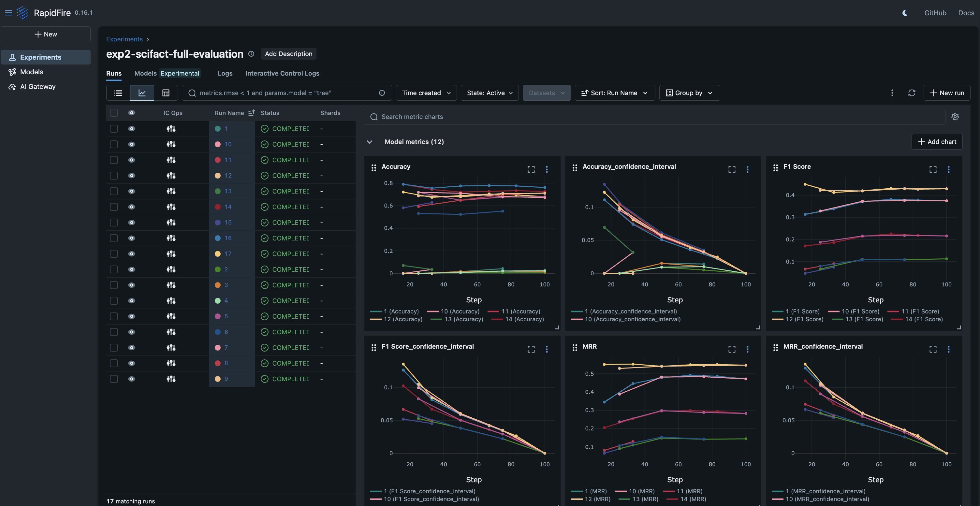Open MRR_confidence_interval chart options menu
This screenshot has height=506, width=980.
point(948,349)
